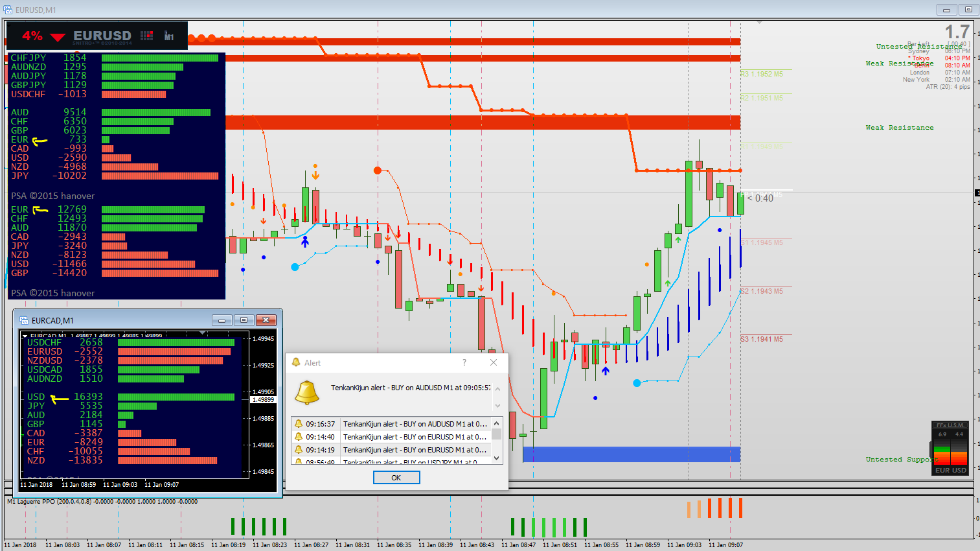Click 1.49945 price on EURCAD scale
Screen dimensions: 980x551
tap(263, 339)
